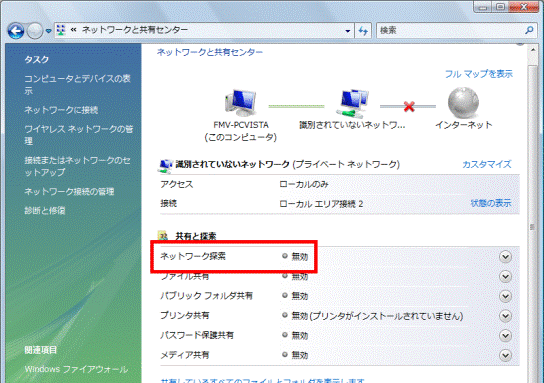
Task: Click the プリンタ共有 label
Action: click(185, 315)
